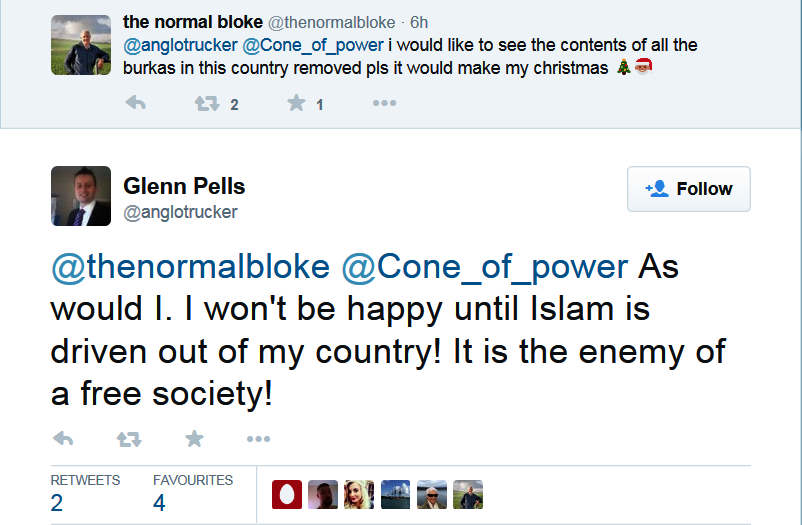
Task: Retweet the normal bloke's tweet
Action: [x=207, y=103]
